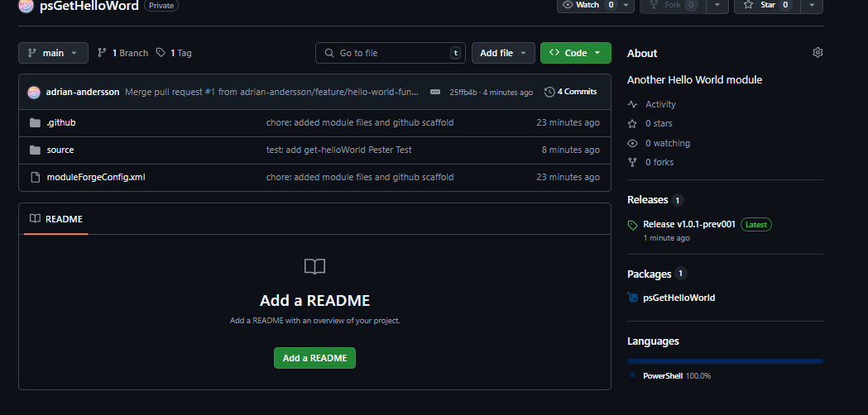Click the '1 minute ago' release timestamp
The image size is (868, 415).
(666, 238)
